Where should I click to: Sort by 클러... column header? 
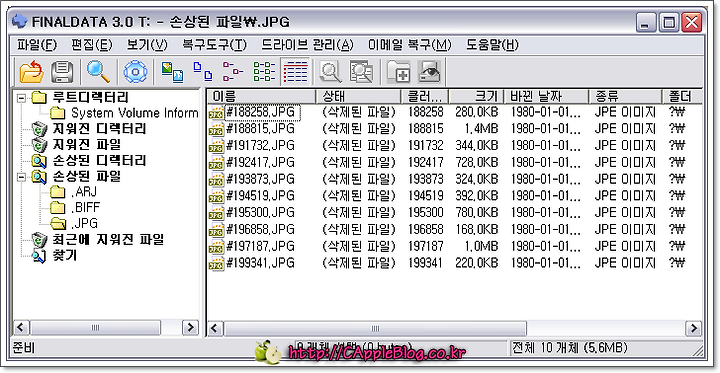pyautogui.click(x=425, y=96)
